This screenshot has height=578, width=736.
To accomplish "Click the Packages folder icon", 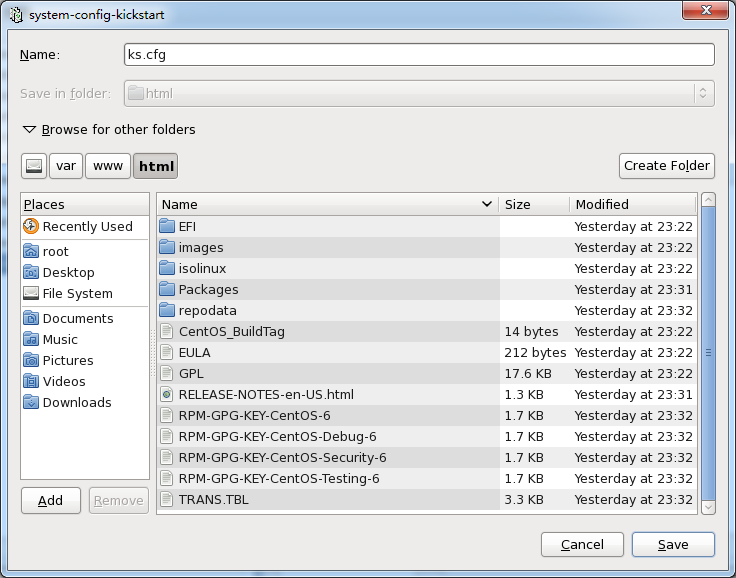I will [167, 289].
